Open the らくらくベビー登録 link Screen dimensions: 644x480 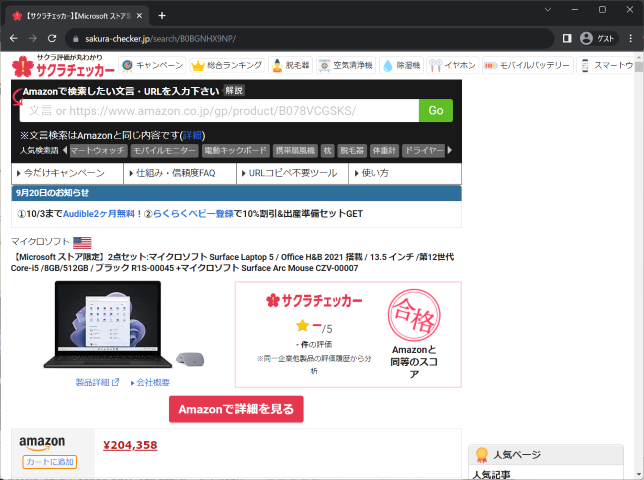click(x=193, y=214)
